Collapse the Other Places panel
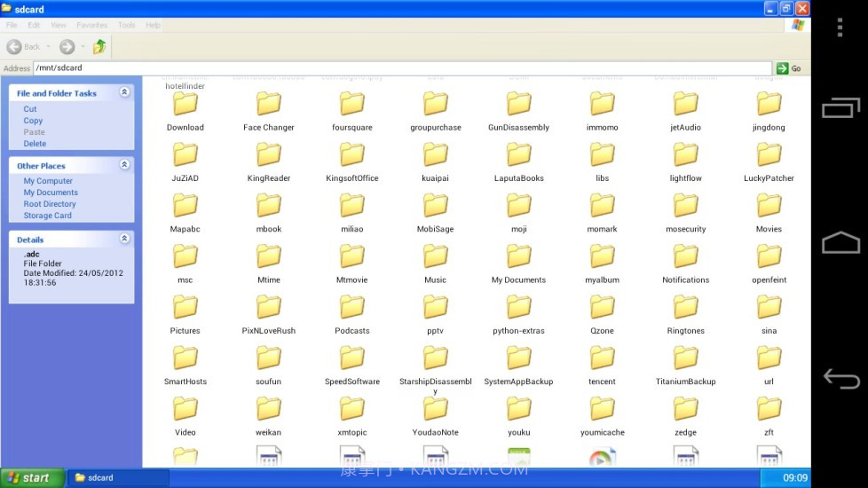The image size is (868, 488). click(124, 165)
